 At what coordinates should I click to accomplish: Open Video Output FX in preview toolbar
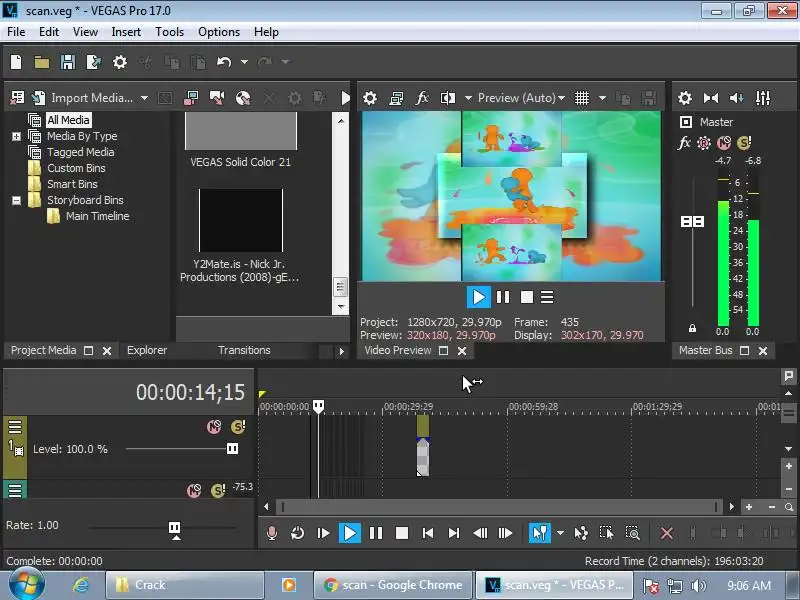click(422, 98)
